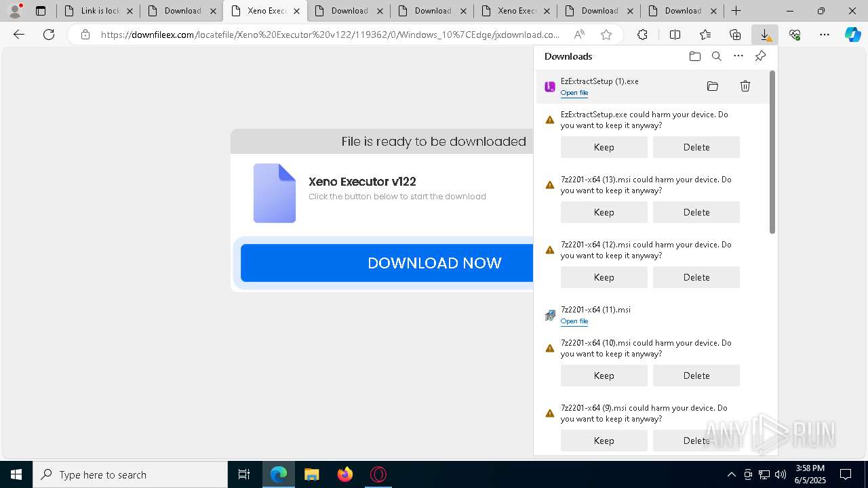868x488 pixels.
Task: Open Browser essentials icon
Action: pos(795,35)
